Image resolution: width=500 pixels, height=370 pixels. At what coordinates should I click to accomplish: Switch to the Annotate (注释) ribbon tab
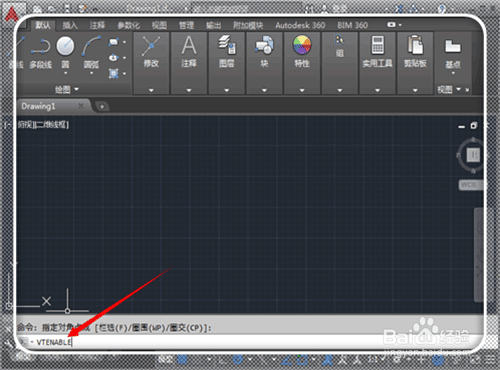point(97,25)
